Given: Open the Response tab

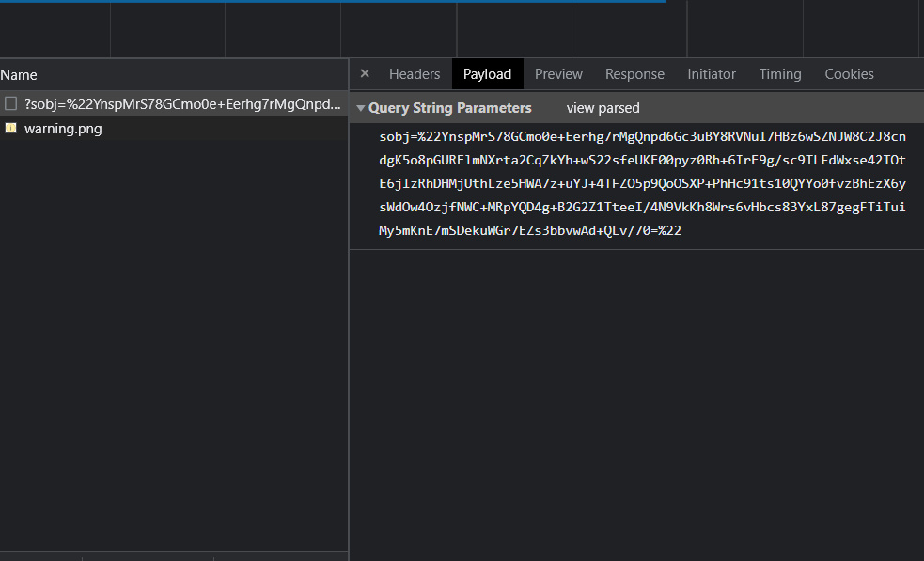Looking at the screenshot, I should pyautogui.click(x=634, y=74).
